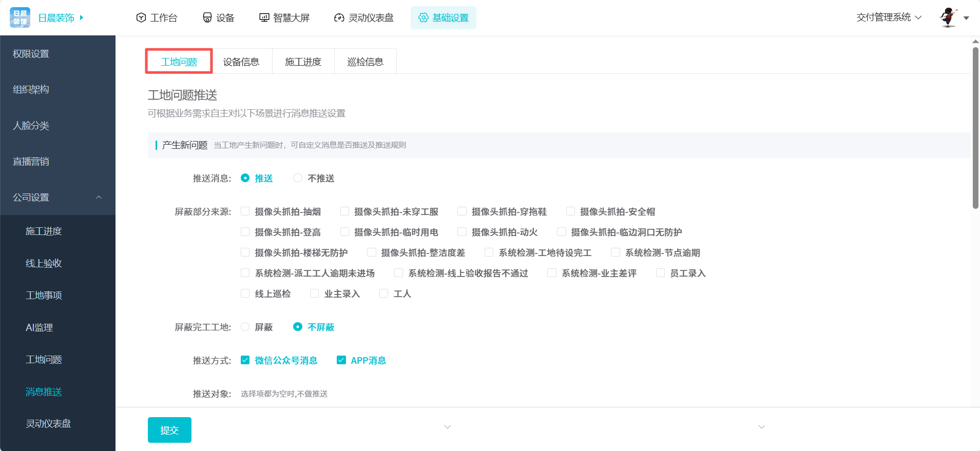Click the 基础设置 gear icon
The width and height of the screenshot is (980, 451).
[424, 18]
